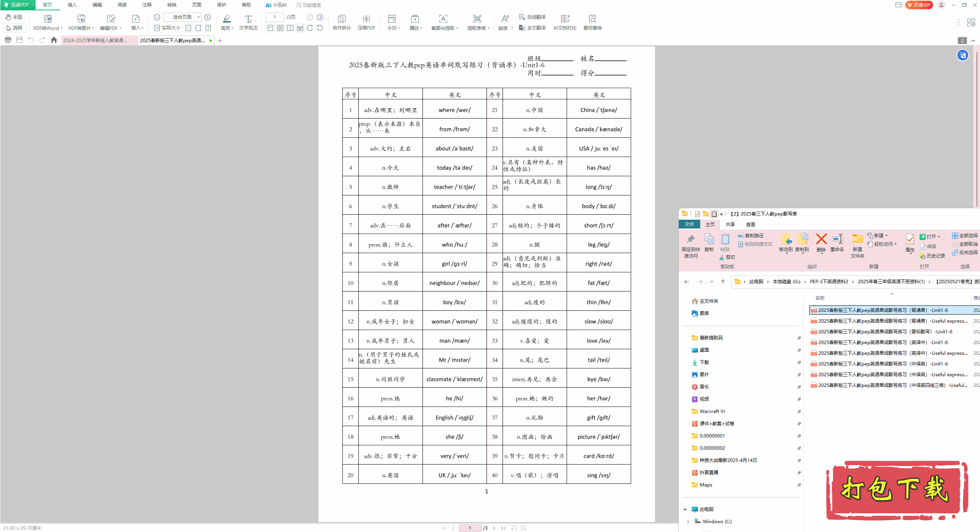
Task: Toggle Actual Size view
Action: [167, 28]
